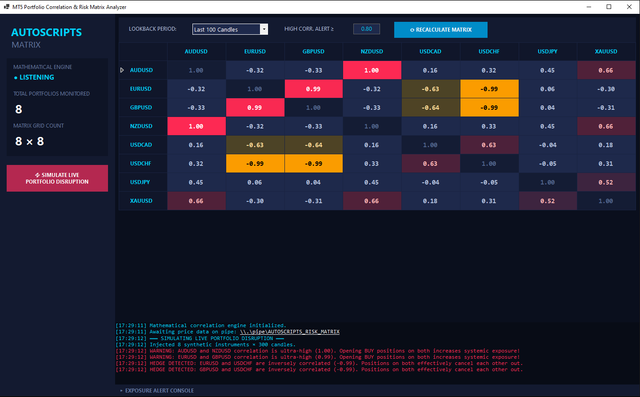Screen dimensions: 640x397
Task: Click orange -0.99 in USDCHF row, GBPUSD column
Action: click(313, 164)
